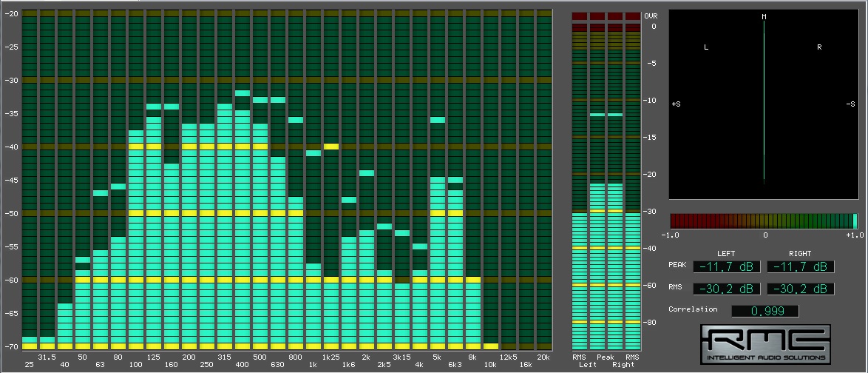Click the RME Intelligent Audio Solutions logo
Image resolution: width=868 pixels, height=373 pixels.
[x=765, y=346]
